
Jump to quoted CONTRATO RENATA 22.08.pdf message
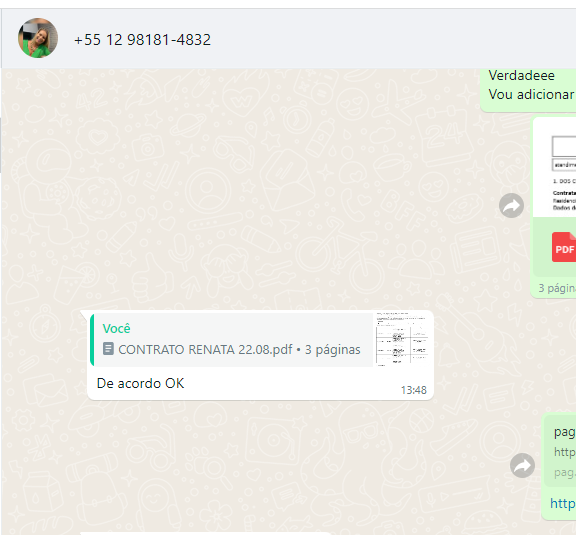231,340
